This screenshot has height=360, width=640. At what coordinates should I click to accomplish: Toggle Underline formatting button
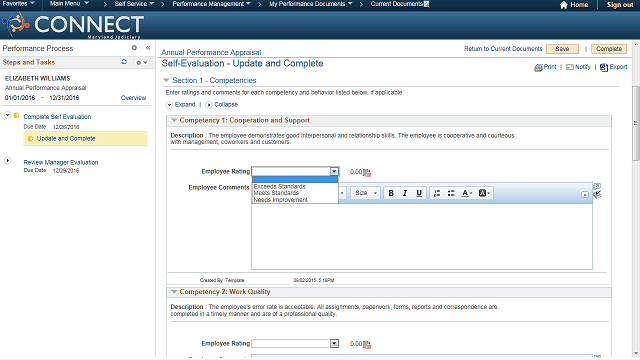419,193
